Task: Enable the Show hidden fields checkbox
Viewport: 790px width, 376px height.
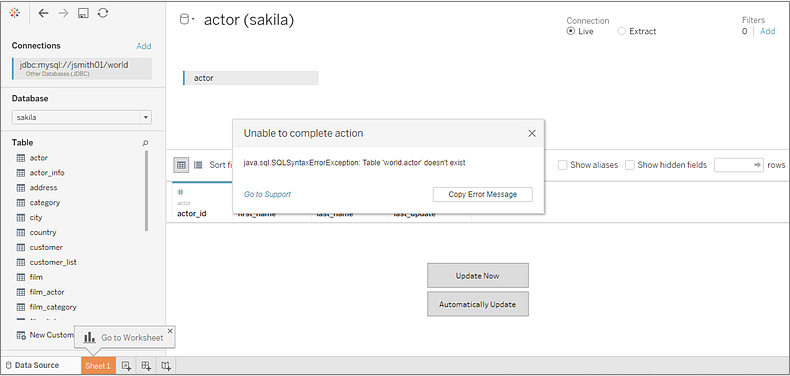Action: 630,165
